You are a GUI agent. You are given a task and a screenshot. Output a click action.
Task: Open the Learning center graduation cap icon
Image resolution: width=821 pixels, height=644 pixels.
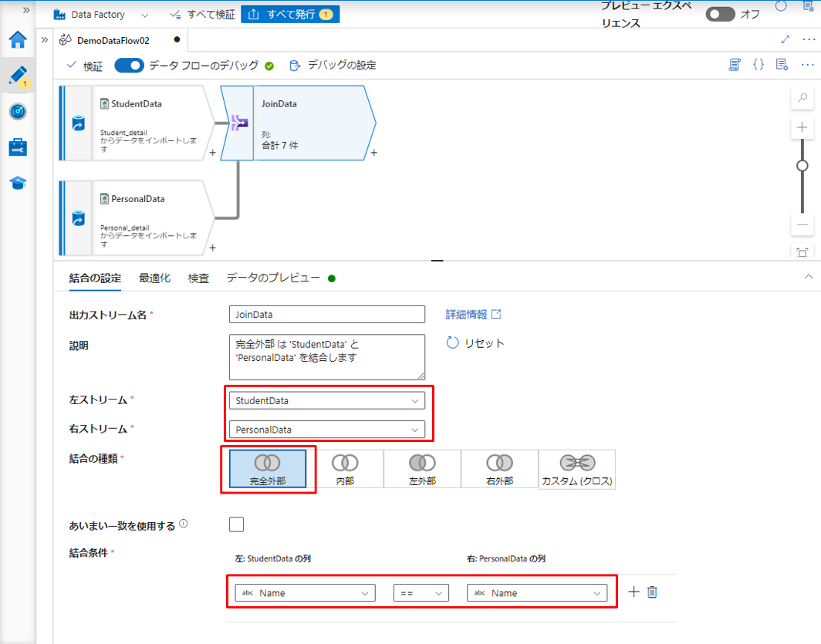[18, 183]
